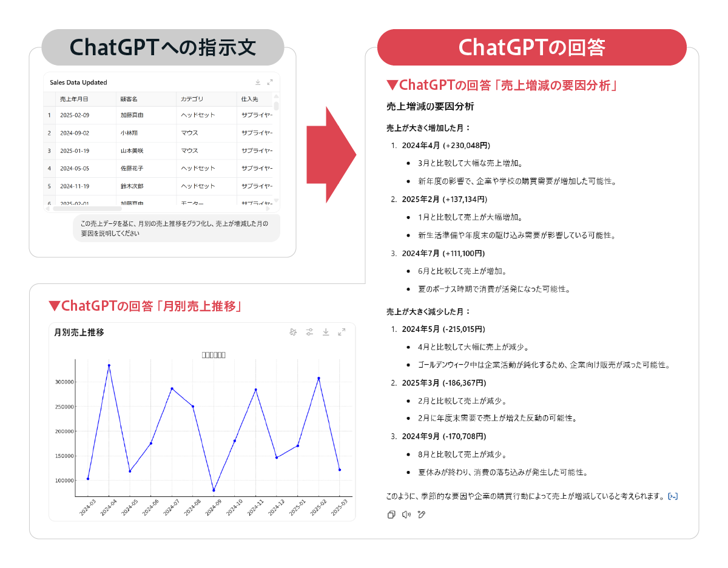This screenshot has width=728, height=568.
Task: Select the cell 2025-02-09
Action: [86, 115]
